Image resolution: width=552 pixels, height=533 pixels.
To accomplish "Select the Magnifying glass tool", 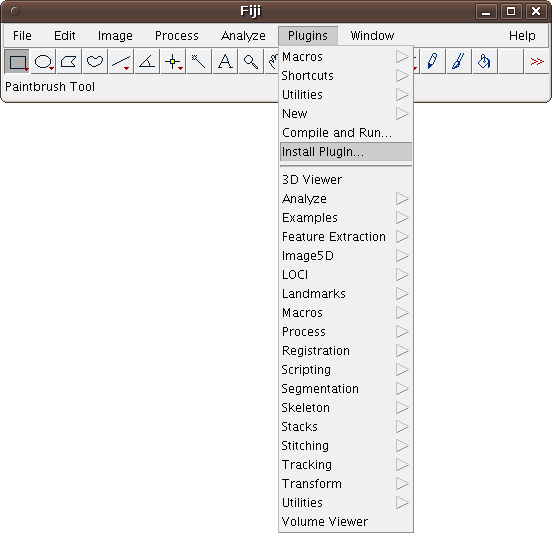I will tap(251, 62).
